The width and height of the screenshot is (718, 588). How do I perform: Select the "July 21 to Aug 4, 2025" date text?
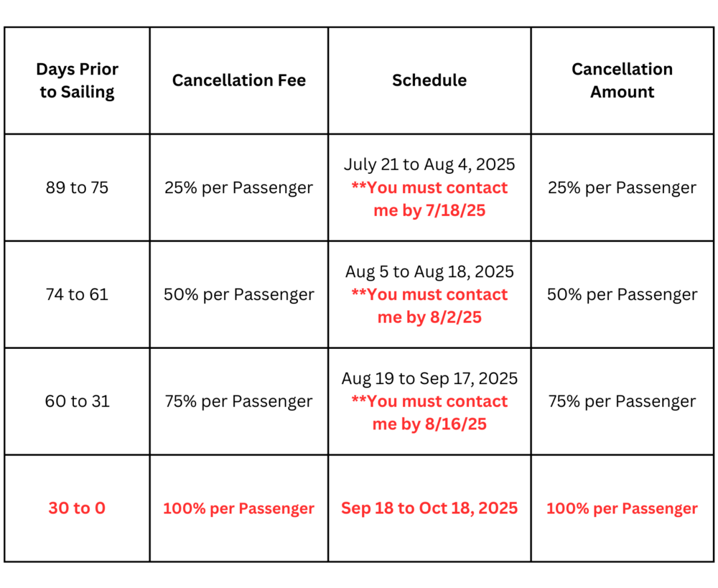(x=429, y=164)
